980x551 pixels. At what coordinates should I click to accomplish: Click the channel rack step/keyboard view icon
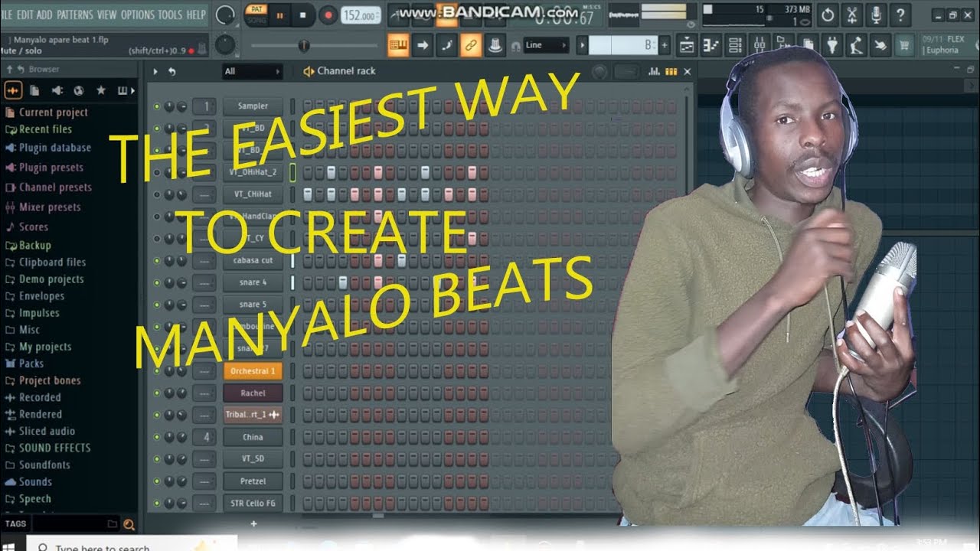[671, 71]
